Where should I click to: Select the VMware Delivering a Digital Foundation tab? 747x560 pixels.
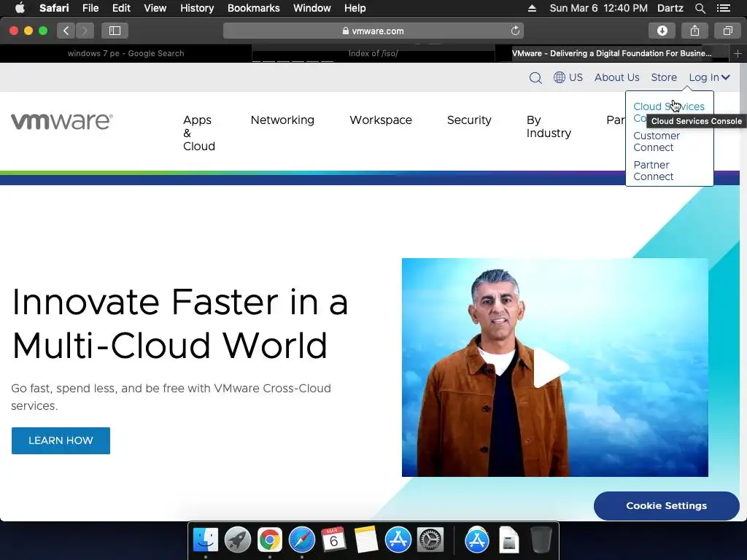(x=612, y=53)
